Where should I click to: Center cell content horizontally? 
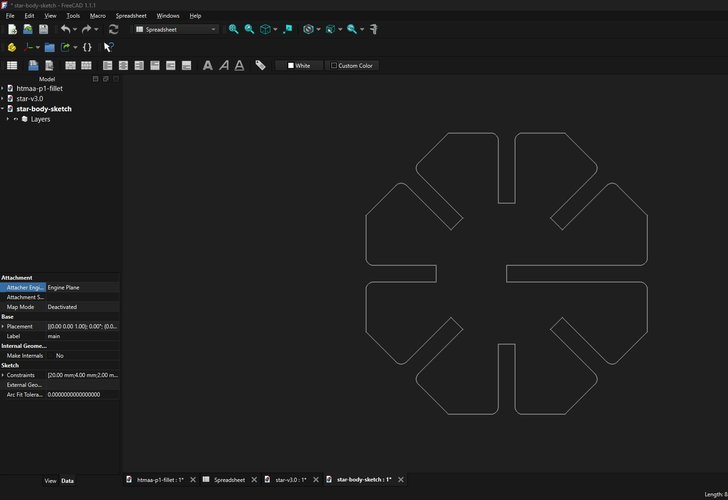[x=124, y=65]
